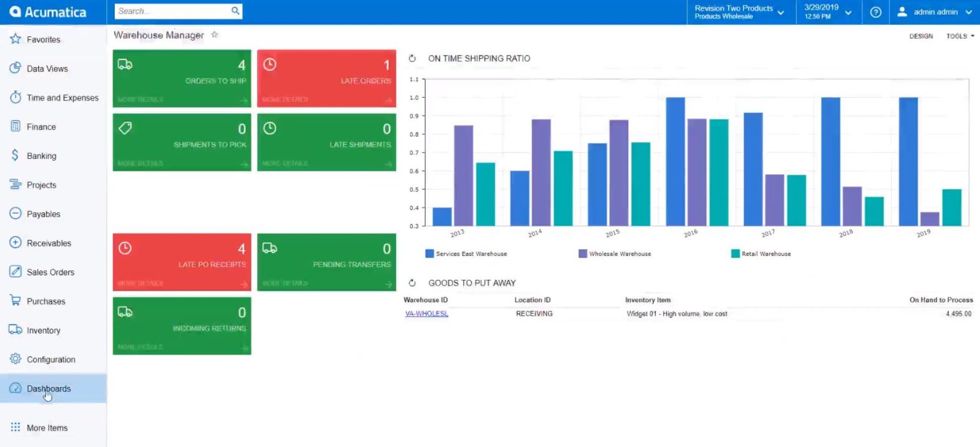Image resolution: width=980 pixels, height=447 pixels.
Task: Refresh the Goods To Put Away widget
Action: [x=412, y=282]
